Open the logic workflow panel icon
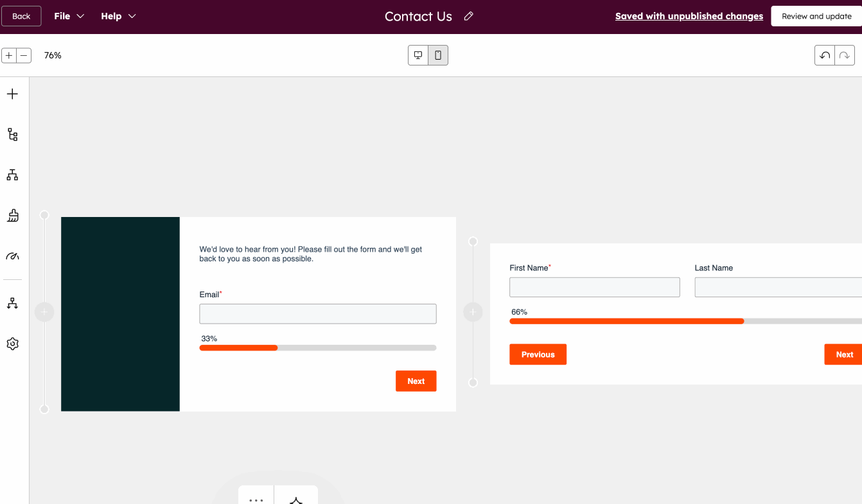The height and width of the screenshot is (504, 862). 12,134
